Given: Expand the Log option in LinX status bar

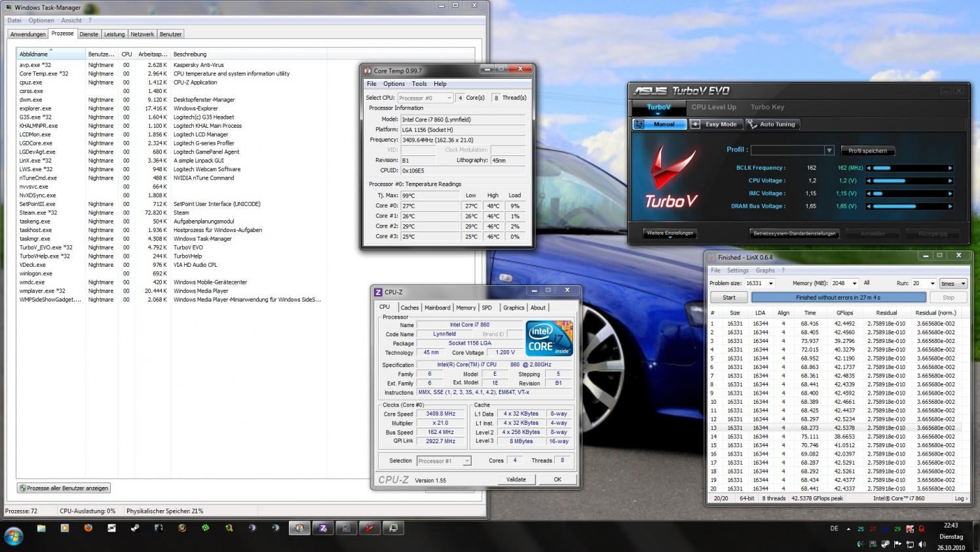Looking at the screenshot, I should point(961,498).
